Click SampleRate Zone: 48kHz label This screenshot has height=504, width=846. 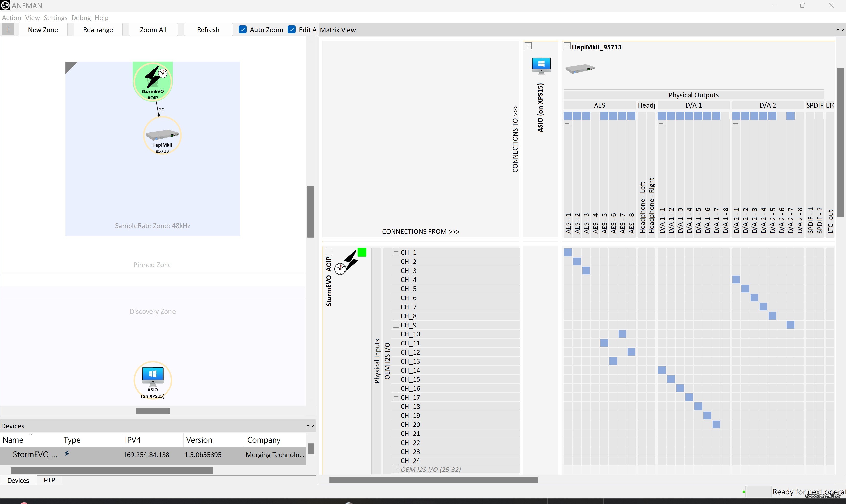tap(152, 226)
